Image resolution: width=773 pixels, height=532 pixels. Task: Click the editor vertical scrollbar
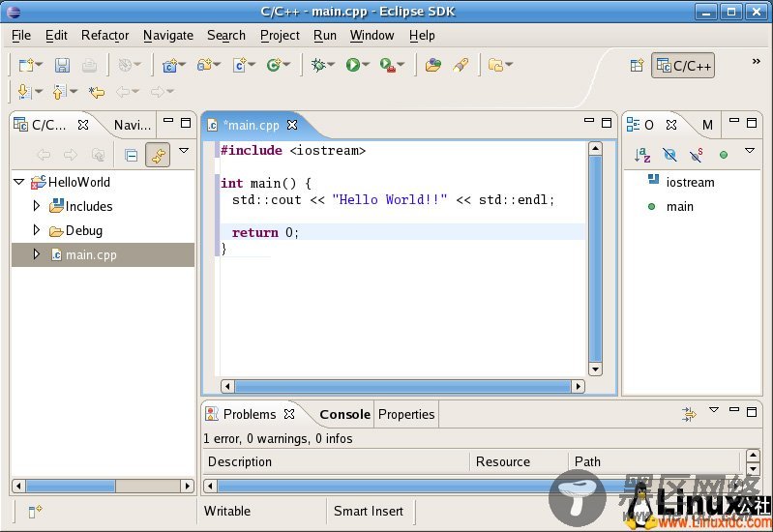[595, 259]
